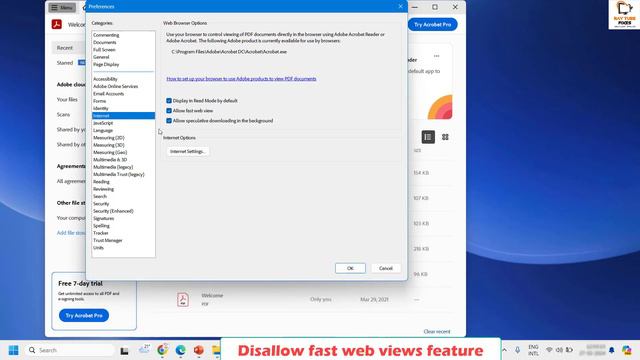Launch Google Chrome from the taskbar

click(162, 350)
